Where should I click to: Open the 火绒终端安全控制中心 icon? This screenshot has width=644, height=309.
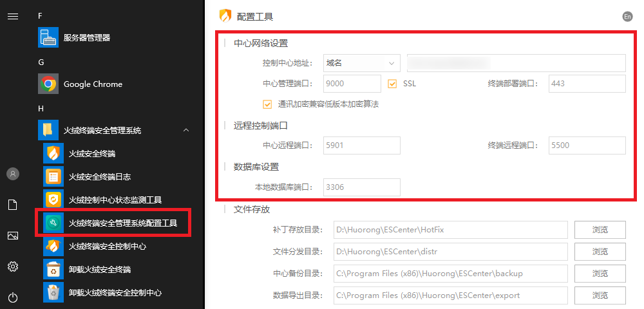53,246
